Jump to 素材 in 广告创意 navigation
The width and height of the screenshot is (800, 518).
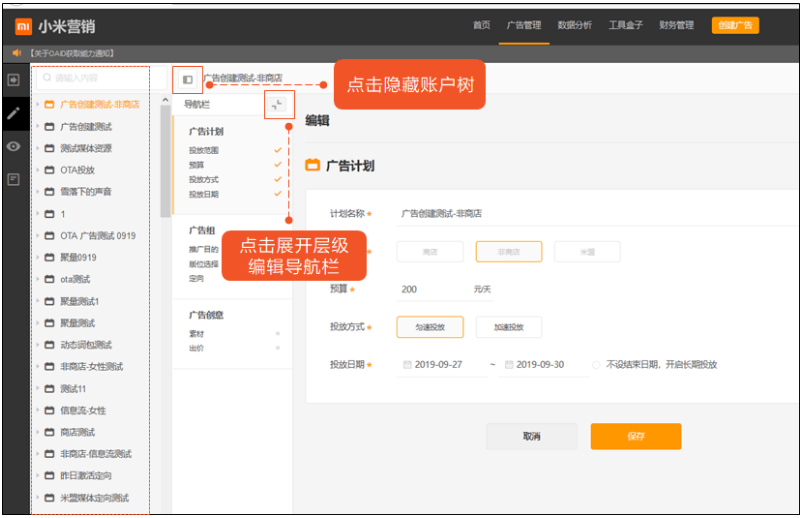196,334
